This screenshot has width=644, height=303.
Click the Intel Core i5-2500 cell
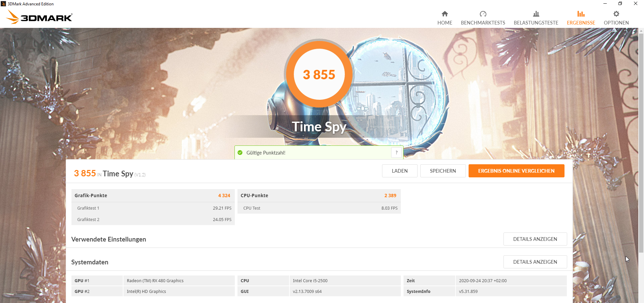(x=345, y=280)
